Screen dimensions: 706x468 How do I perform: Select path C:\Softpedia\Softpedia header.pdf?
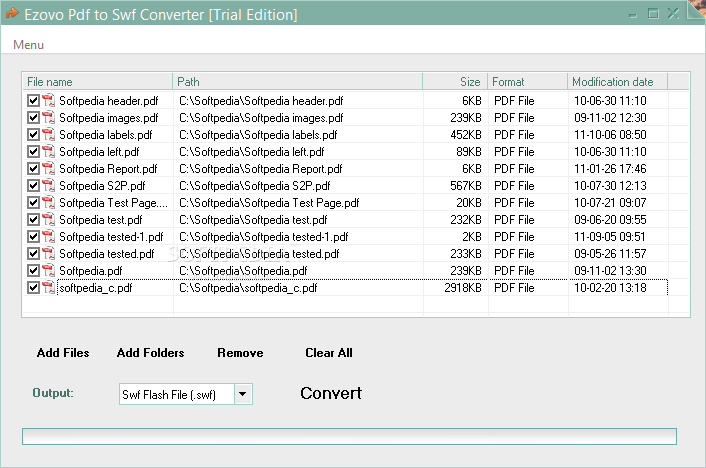[x=261, y=100]
